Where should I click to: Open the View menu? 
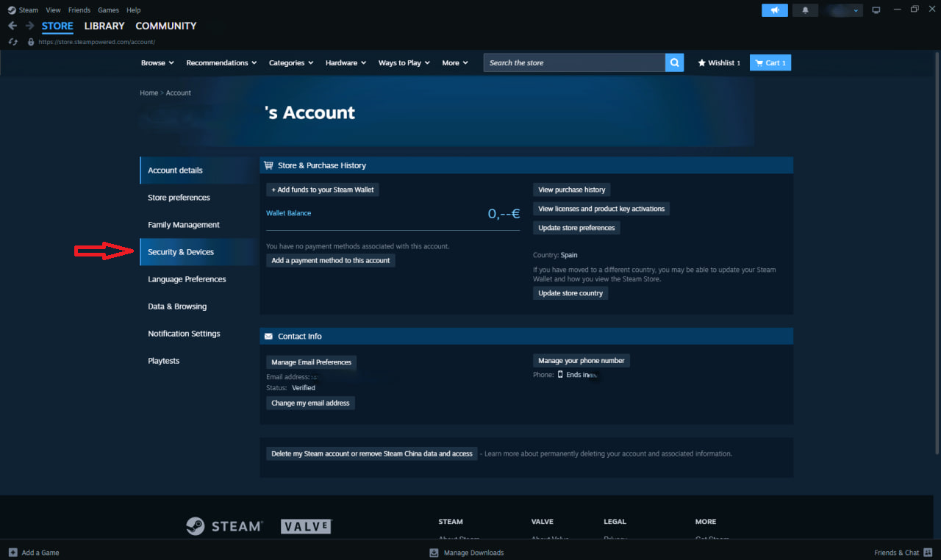pyautogui.click(x=53, y=10)
